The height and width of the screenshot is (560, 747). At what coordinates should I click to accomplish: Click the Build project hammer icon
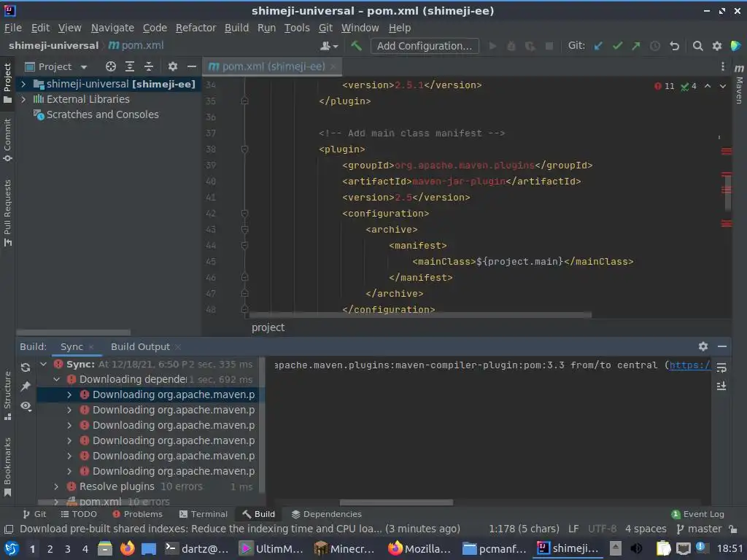(x=356, y=46)
